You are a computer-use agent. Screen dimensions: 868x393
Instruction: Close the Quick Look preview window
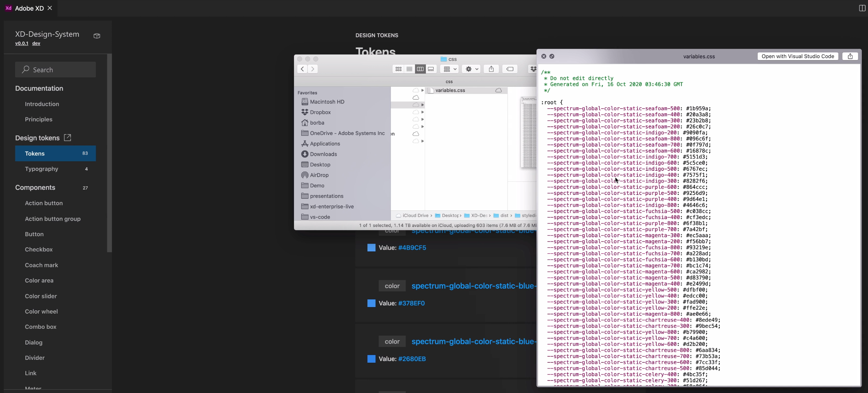tap(544, 56)
